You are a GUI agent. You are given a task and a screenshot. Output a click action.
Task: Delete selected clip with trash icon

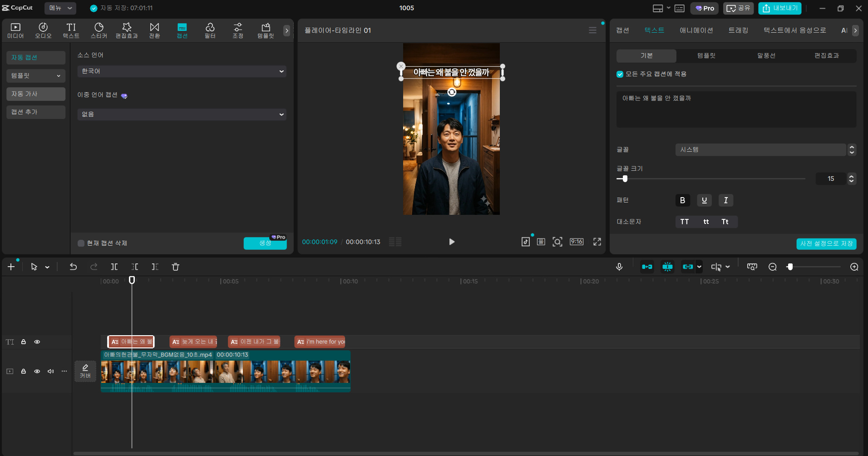[x=176, y=267]
